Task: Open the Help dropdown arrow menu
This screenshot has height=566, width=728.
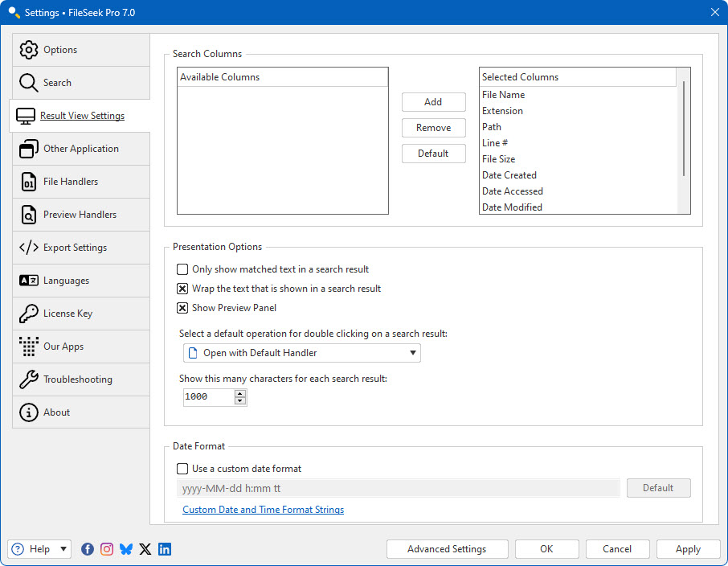Action: coord(63,549)
